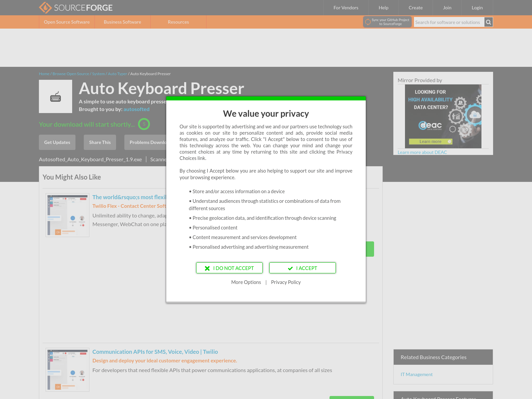Click the filename Autosofted_Auto_Keyboard_Presser_1.9.exe
The image size is (532, 399).
[90, 160]
